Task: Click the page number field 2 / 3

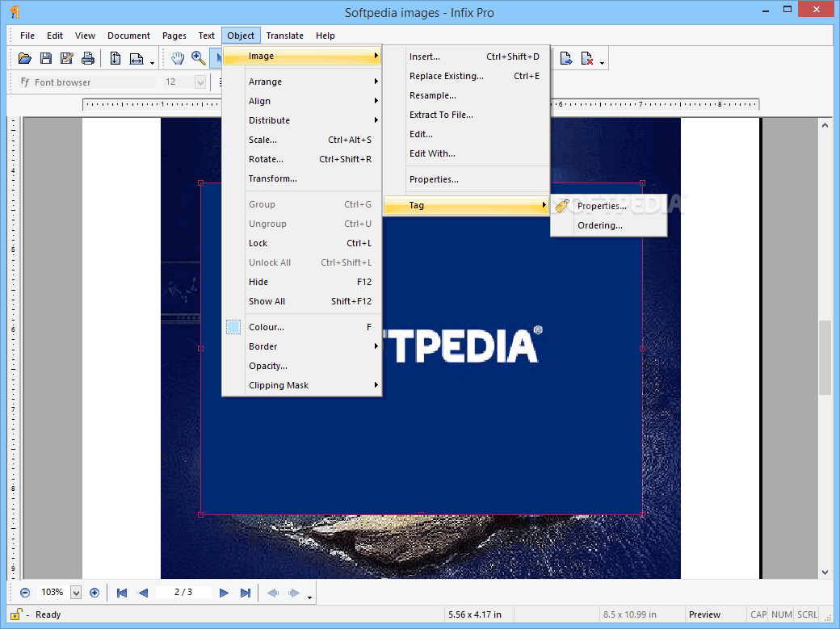Action: coord(183,592)
